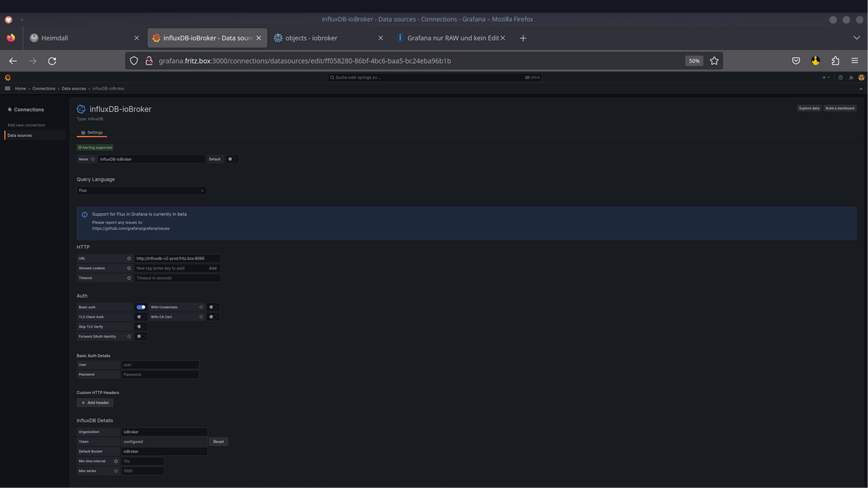Open a new browser tab with the plus
The image size is (868, 488).
click(x=523, y=38)
